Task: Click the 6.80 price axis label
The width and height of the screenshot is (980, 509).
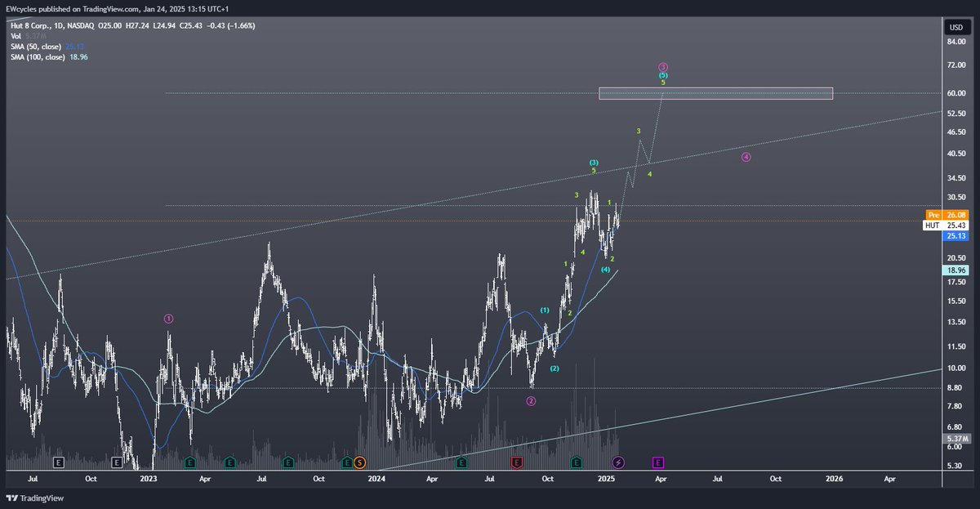Action: tap(955, 428)
